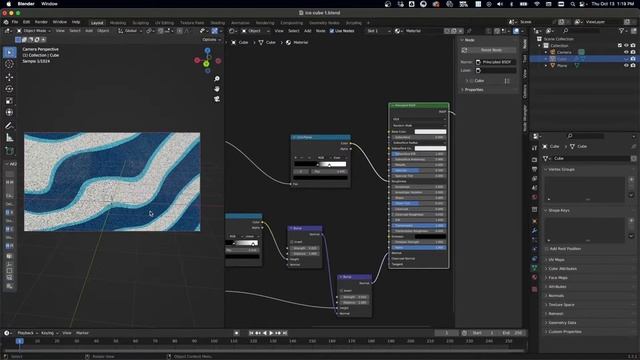The width and height of the screenshot is (640, 360).
Task: Select the Move tool in viewport toolbar
Action: pos(9,77)
